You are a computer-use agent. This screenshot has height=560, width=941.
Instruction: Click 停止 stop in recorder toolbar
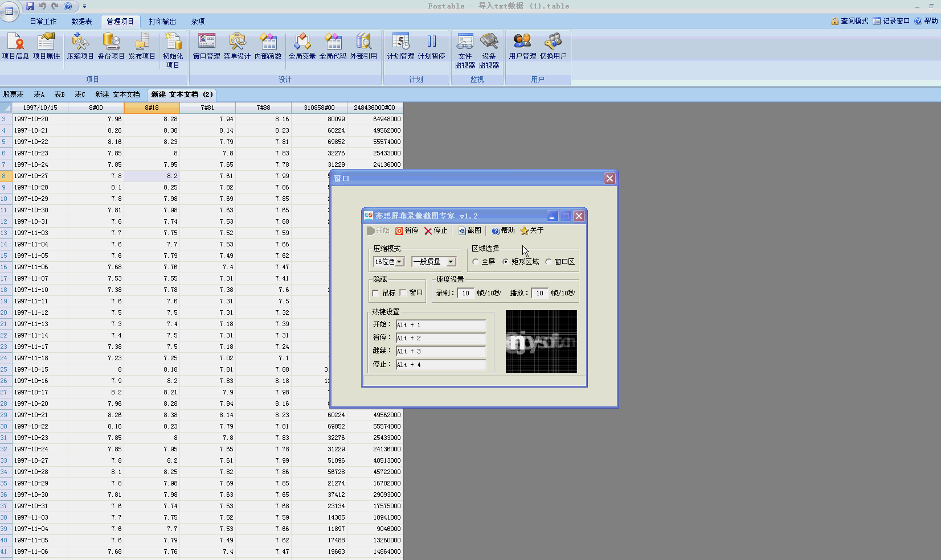coord(436,230)
